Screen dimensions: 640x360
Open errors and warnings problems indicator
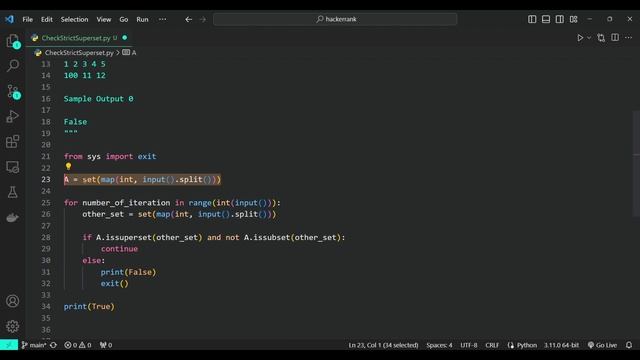click(78, 345)
